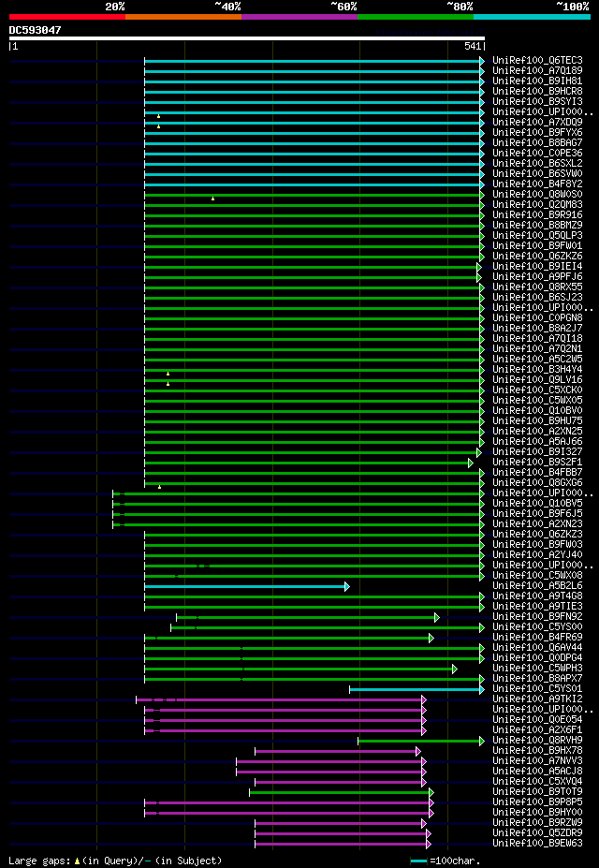Click the green alignment bar of Q8RVH9
Viewport: 599px width, 868px height.
[421, 742]
